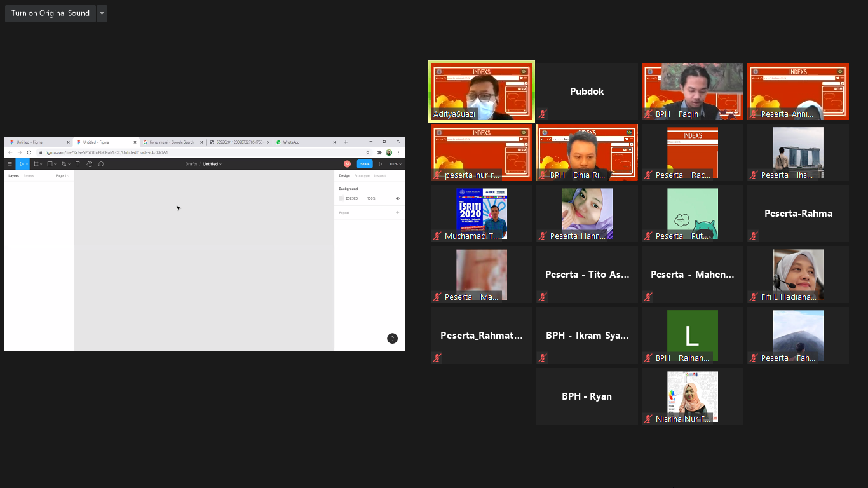Select the Pen tool in Figma
This screenshot has height=488, width=868.
(x=64, y=164)
